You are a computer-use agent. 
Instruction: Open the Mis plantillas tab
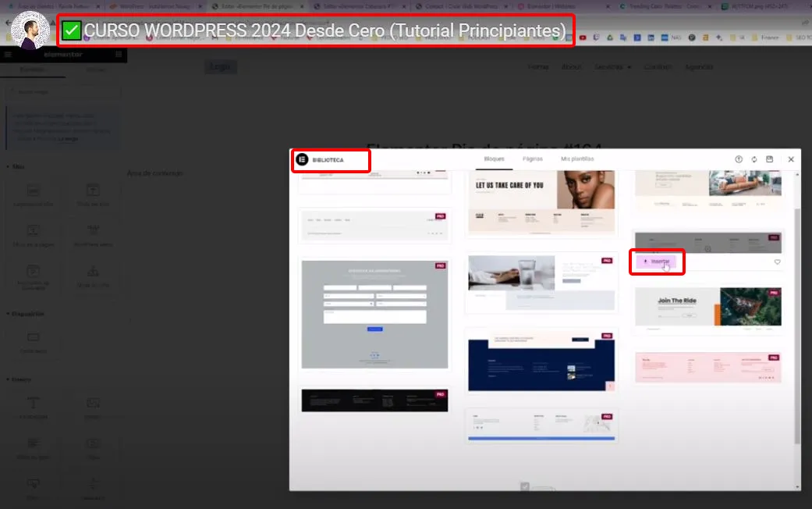pyautogui.click(x=577, y=159)
